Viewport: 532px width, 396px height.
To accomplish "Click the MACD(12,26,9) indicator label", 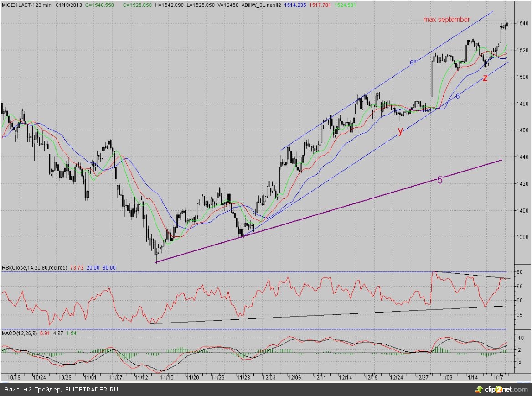I will (x=19, y=333).
